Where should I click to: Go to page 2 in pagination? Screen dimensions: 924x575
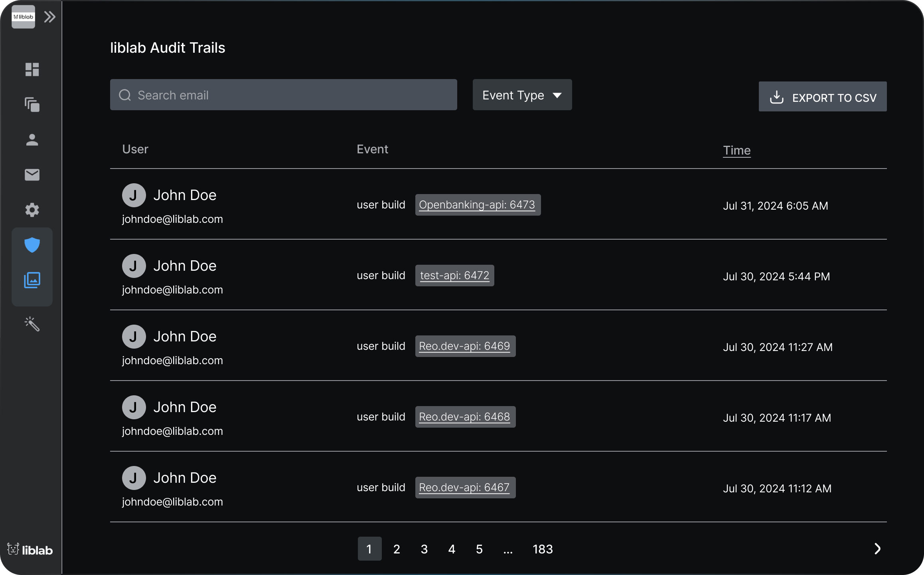(397, 549)
